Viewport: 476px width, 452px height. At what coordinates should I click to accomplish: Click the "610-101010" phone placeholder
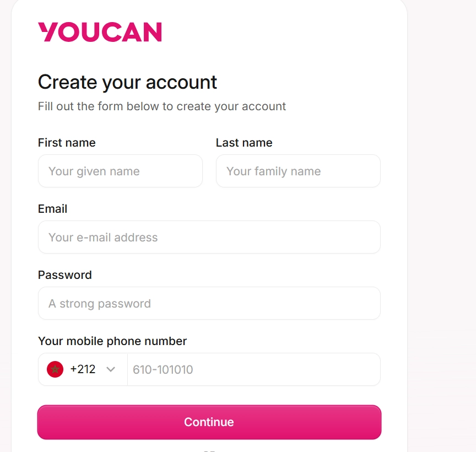(x=163, y=370)
